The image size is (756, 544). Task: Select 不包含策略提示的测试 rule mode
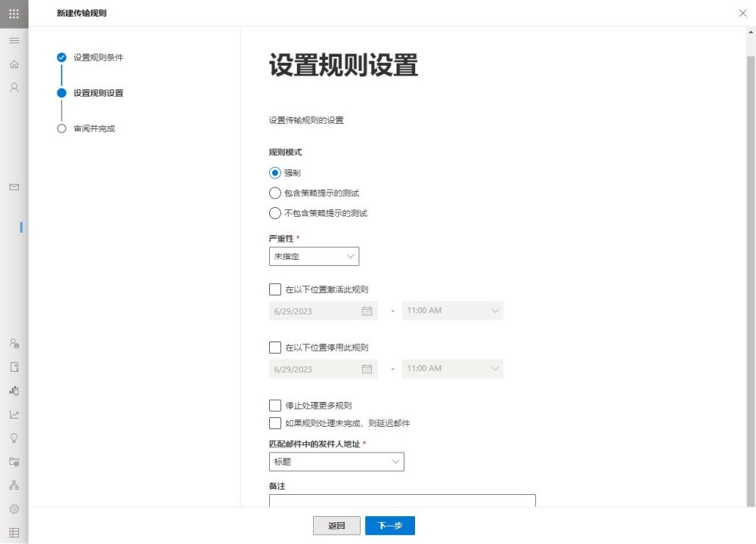coord(275,213)
